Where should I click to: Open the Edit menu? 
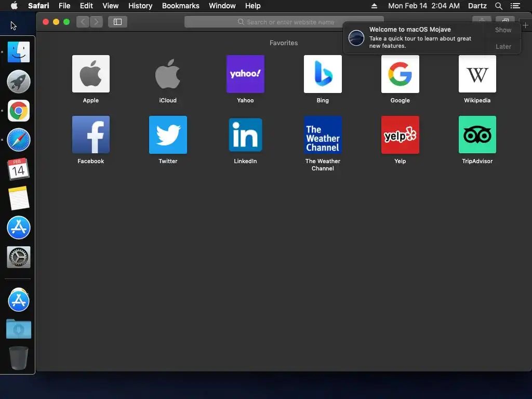tap(86, 6)
